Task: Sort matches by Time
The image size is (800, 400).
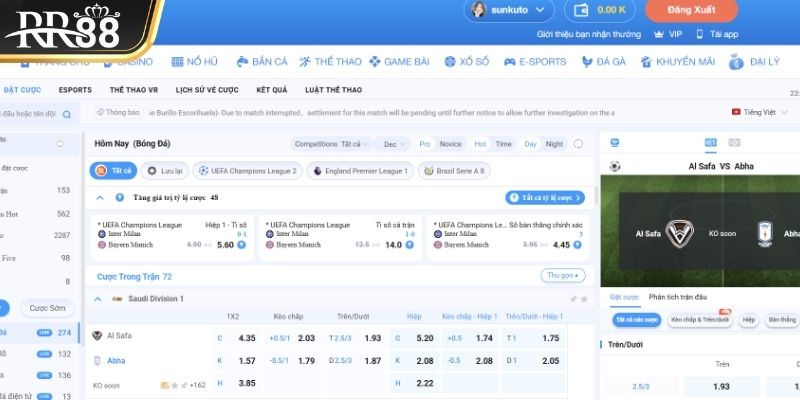Action: (x=504, y=144)
